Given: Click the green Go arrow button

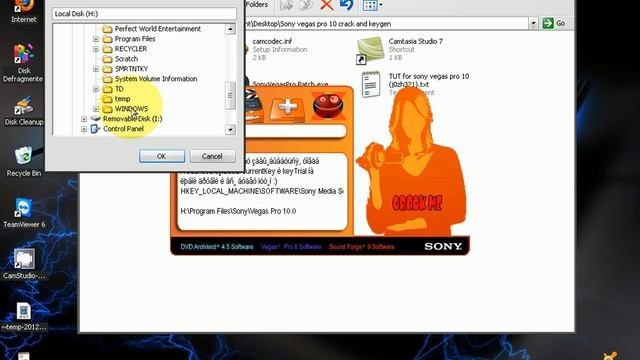Looking at the screenshot, I should coord(547,24).
